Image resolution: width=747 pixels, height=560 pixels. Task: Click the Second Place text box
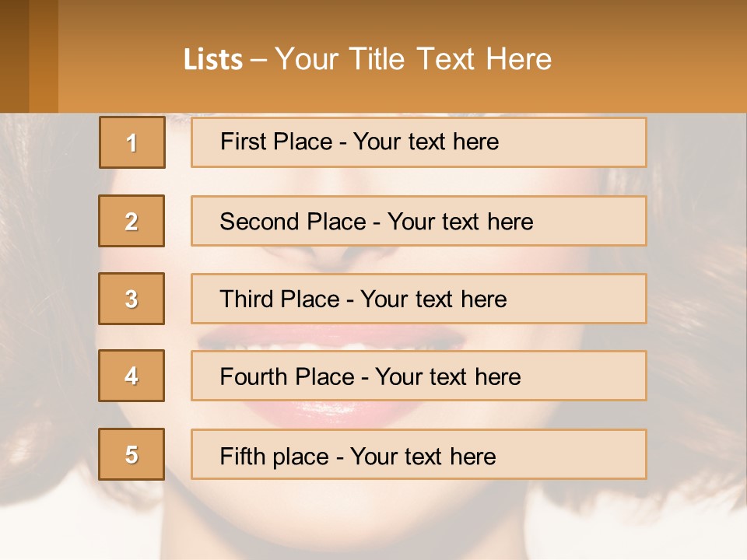[419, 221]
